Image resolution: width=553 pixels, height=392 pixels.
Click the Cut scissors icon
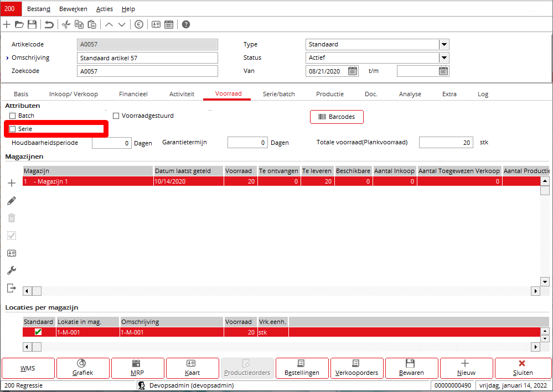(66, 24)
